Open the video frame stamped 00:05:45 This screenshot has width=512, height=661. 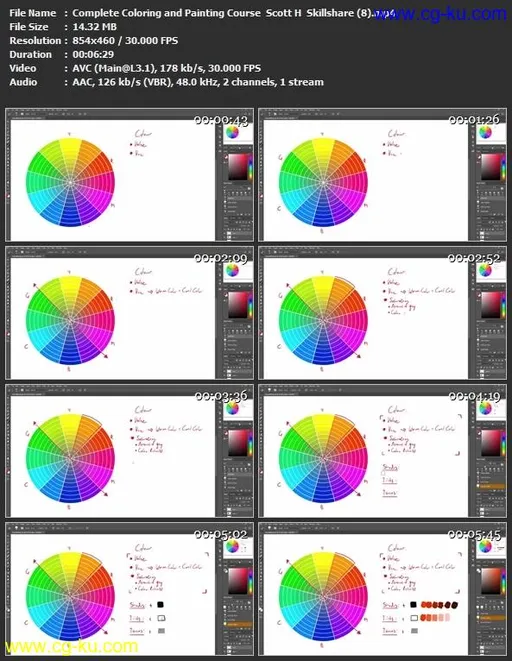tap(382, 589)
